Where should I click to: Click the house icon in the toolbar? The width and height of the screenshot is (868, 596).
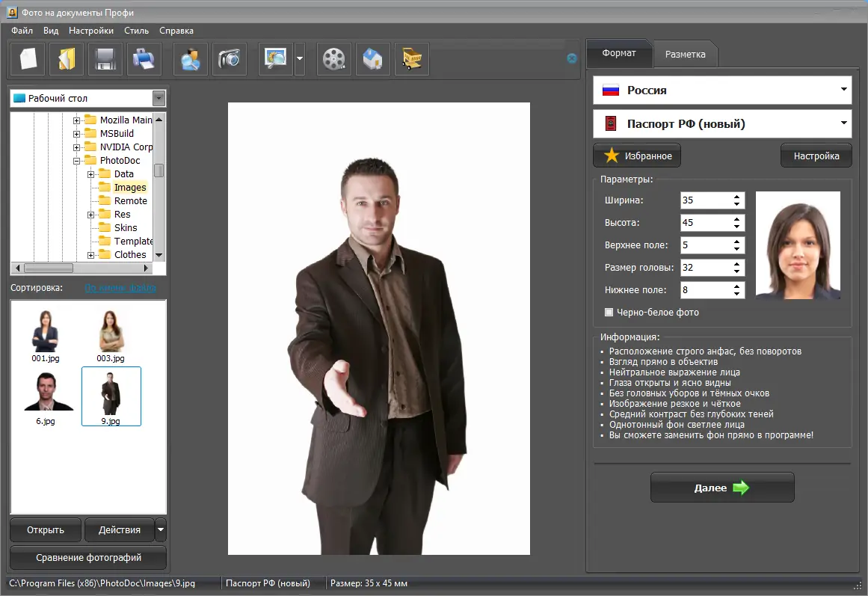pyautogui.click(x=373, y=59)
